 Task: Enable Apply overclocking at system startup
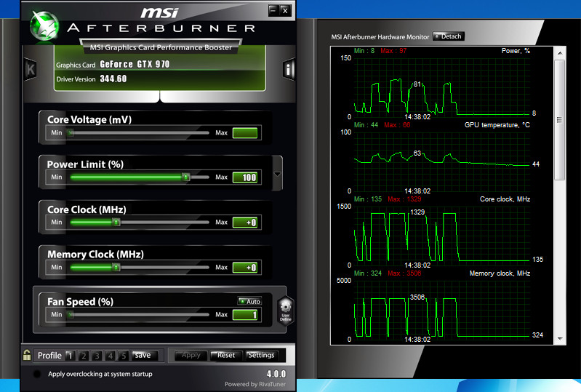(x=37, y=374)
